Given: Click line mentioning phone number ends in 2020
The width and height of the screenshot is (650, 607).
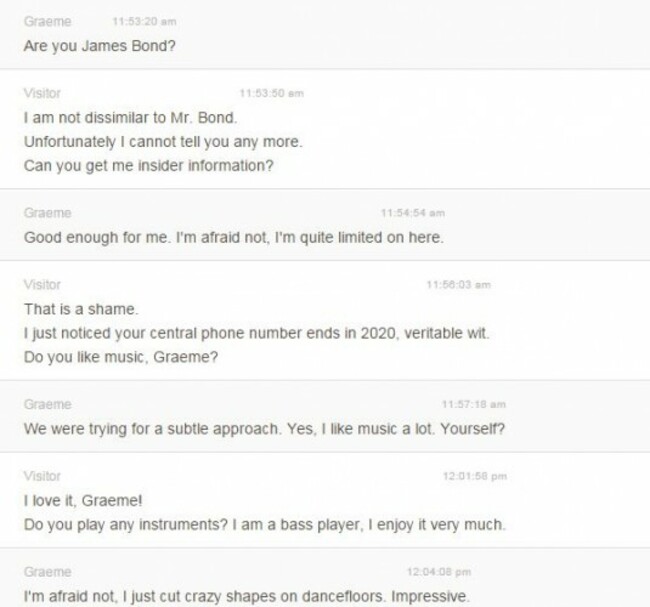Looking at the screenshot, I should tap(257, 333).
